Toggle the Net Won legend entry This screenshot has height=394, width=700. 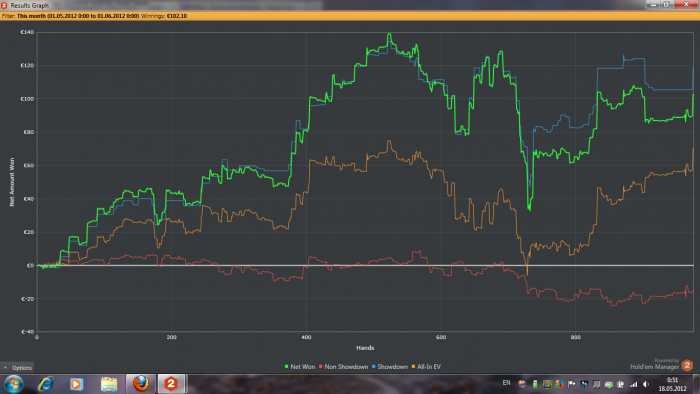[x=300, y=366]
